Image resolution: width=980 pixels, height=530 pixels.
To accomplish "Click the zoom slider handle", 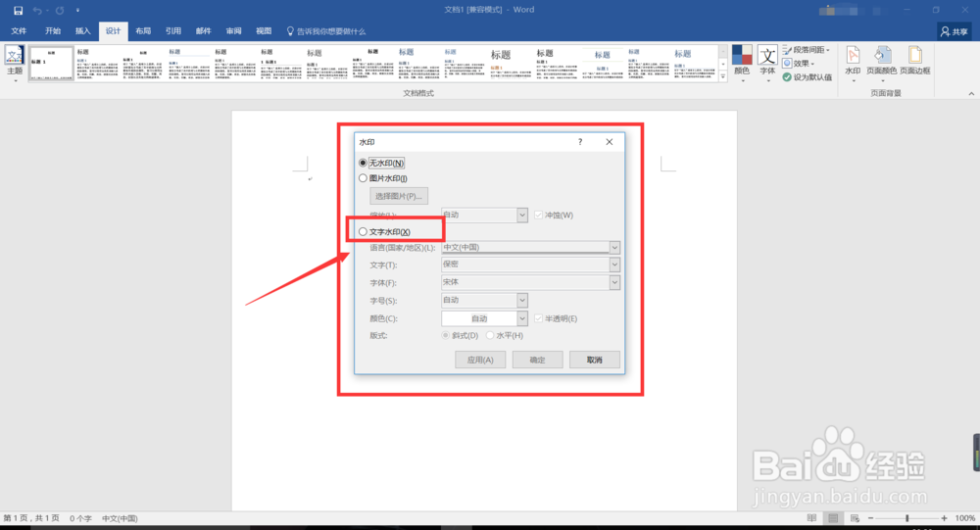I will point(906,518).
